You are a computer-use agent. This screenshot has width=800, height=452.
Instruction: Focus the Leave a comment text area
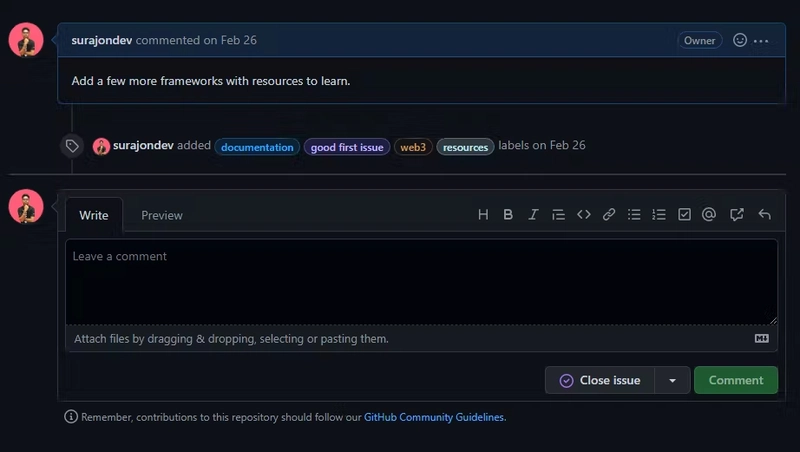point(421,282)
